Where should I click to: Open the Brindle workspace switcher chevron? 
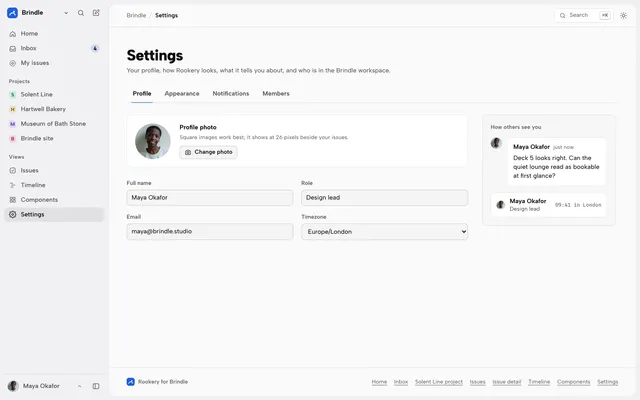66,13
